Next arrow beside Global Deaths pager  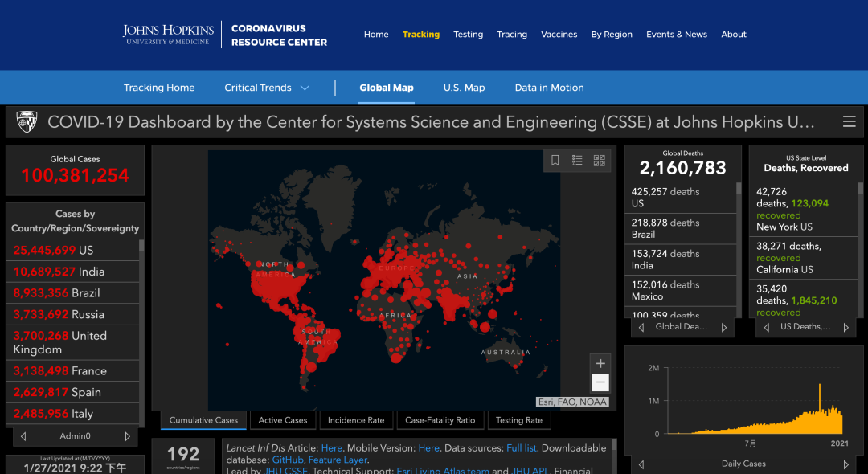click(x=723, y=328)
